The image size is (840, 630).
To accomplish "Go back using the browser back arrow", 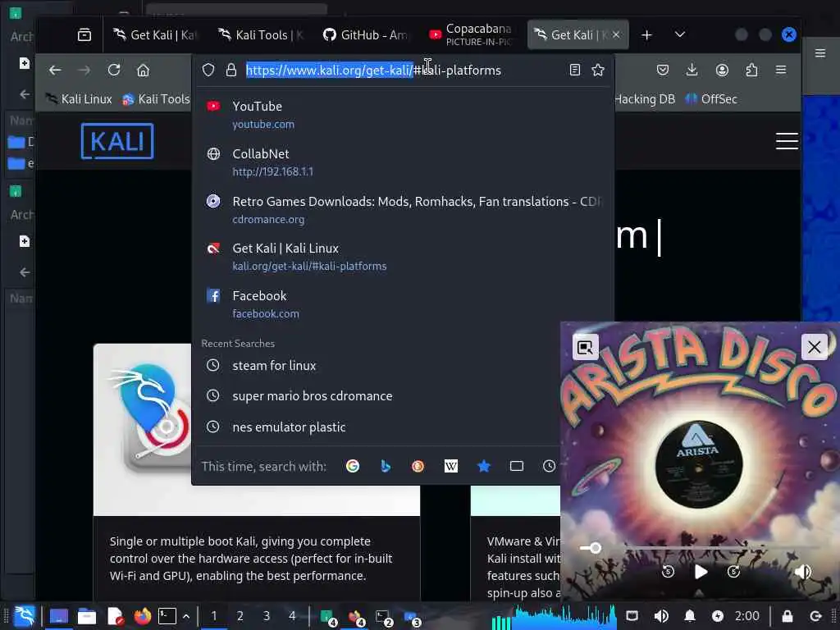I will [x=55, y=71].
